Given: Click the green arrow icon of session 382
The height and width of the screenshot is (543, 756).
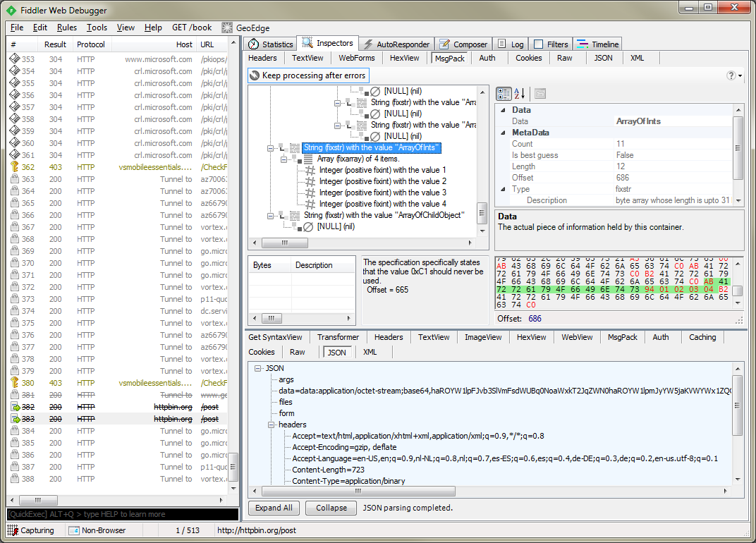Looking at the screenshot, I should pos(16,407).
